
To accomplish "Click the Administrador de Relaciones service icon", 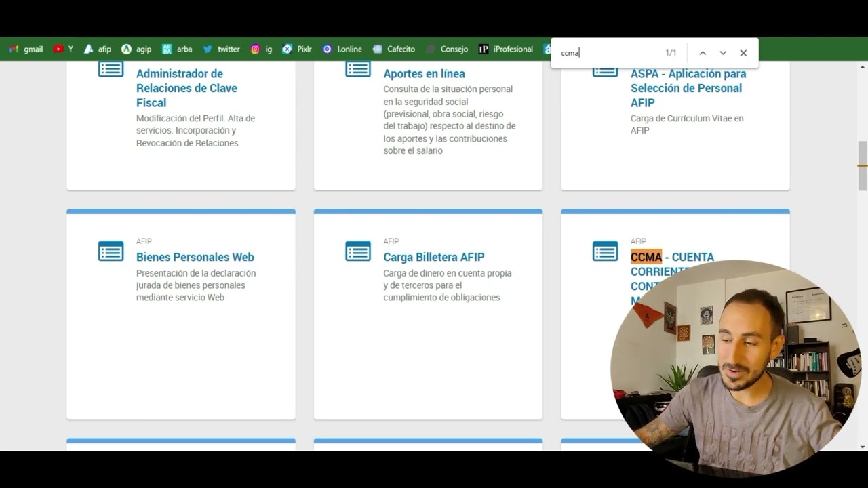I will coord(111,68).
